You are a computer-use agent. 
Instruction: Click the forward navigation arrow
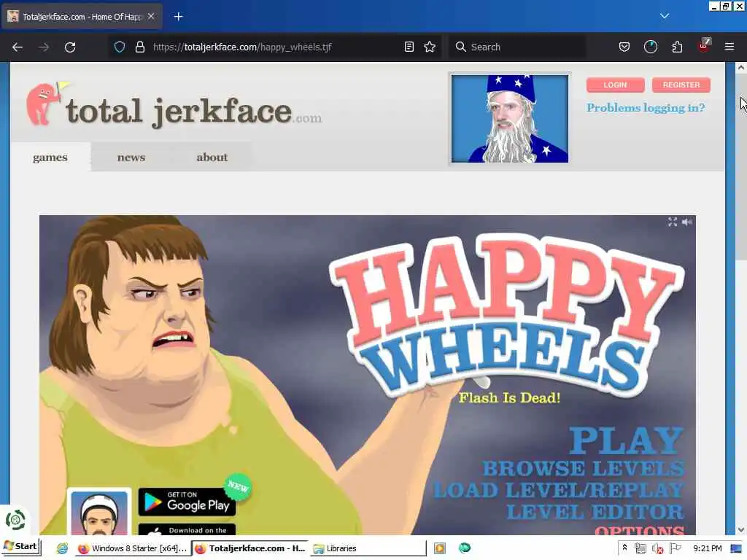[x=43, y=47]
